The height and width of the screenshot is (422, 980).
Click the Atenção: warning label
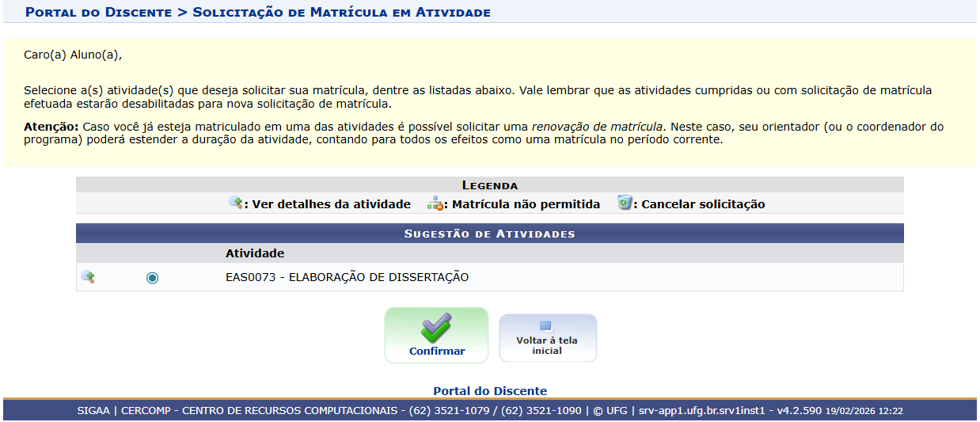tap(51, 127)
